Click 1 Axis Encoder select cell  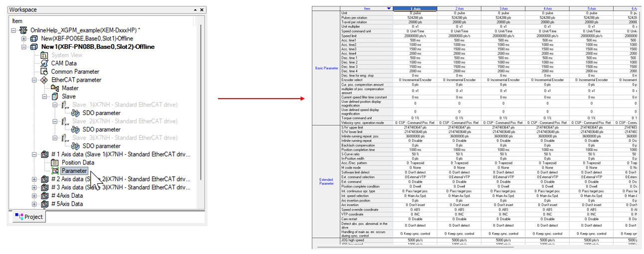point(416,80)
